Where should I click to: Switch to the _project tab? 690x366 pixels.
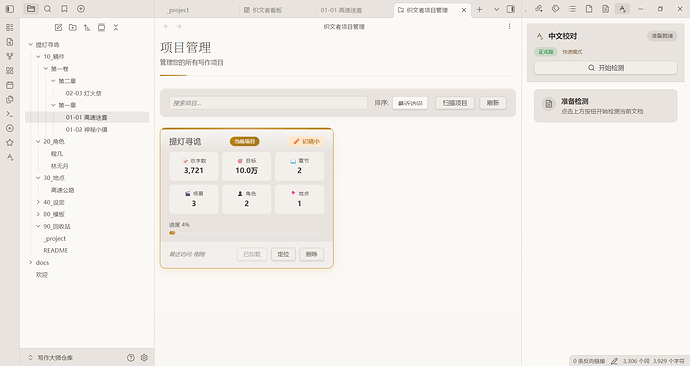179,10
